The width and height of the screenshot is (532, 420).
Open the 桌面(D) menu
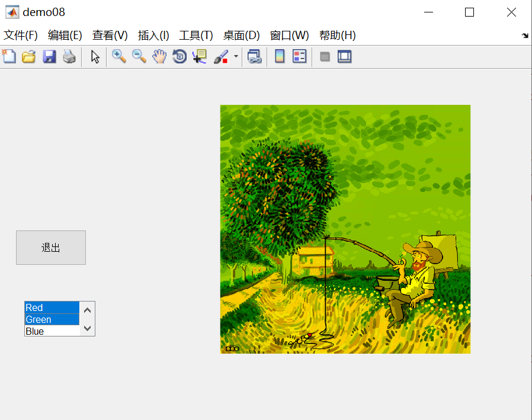(x=241, y=36)
